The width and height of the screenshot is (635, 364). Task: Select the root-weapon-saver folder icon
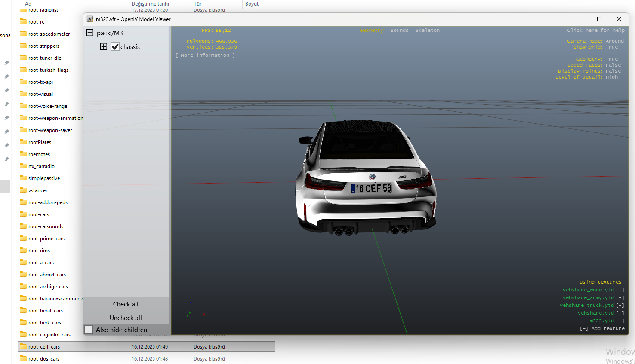23,130
